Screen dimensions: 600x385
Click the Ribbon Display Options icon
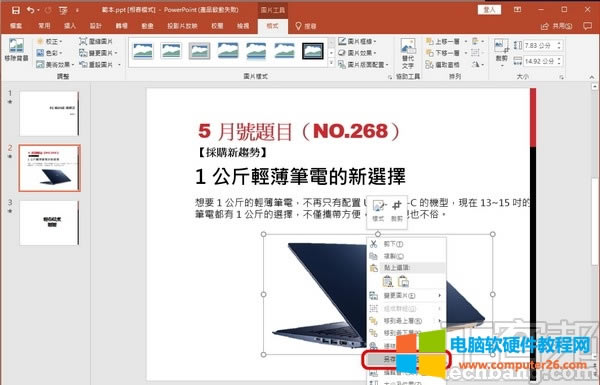[x=517, y=10]
